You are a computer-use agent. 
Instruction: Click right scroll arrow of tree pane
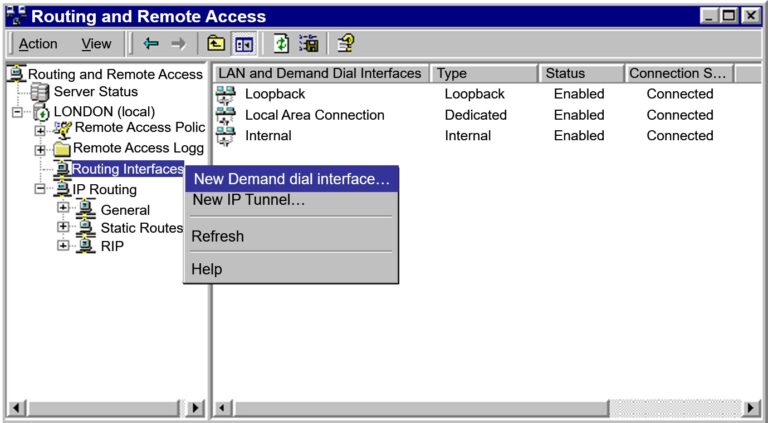point(195,408)
